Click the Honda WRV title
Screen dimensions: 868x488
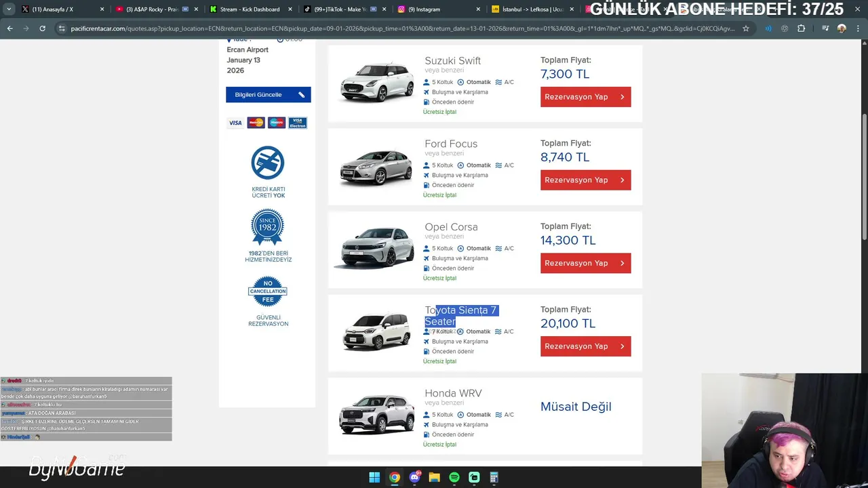tap(453, 393)
